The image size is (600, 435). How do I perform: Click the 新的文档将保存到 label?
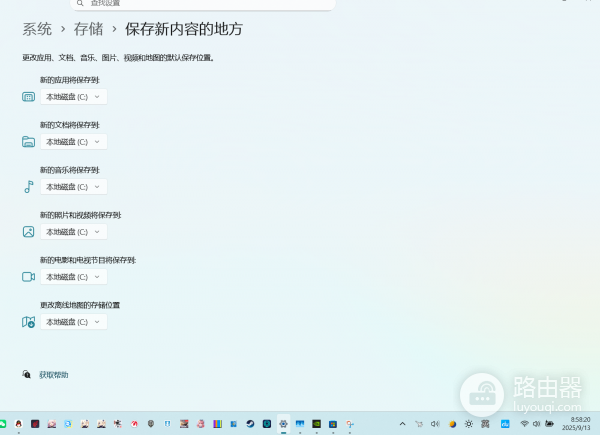(x=70, y=125)
